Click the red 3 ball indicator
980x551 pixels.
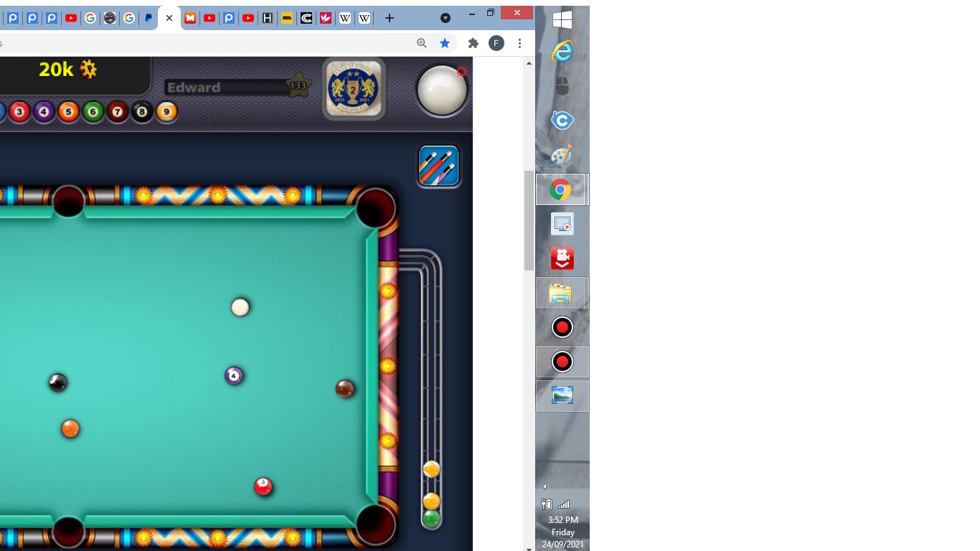click(x=19, y=112)
